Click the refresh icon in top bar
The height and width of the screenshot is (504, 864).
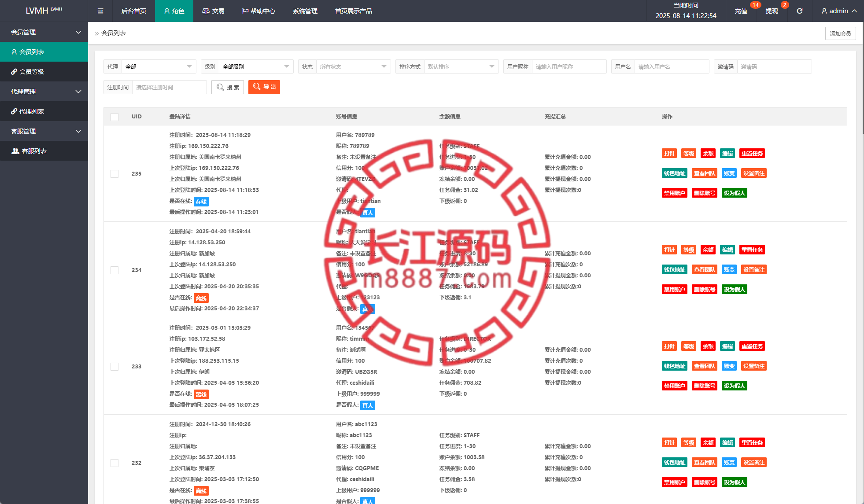point(800,11)
